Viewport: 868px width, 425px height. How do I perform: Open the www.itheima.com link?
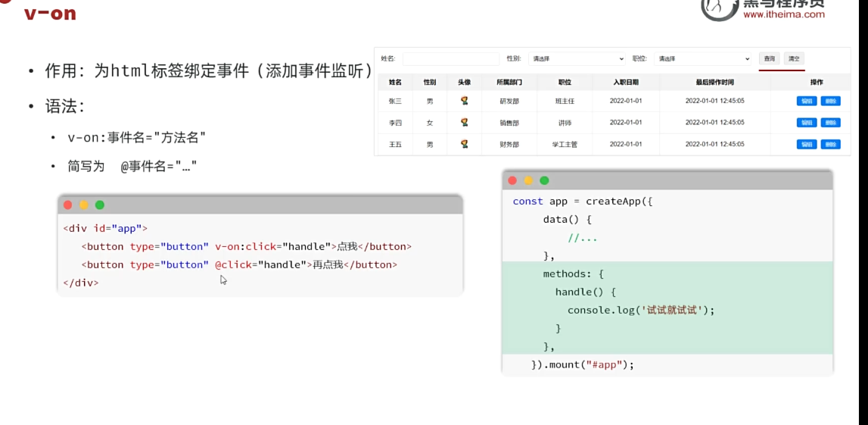783,15
